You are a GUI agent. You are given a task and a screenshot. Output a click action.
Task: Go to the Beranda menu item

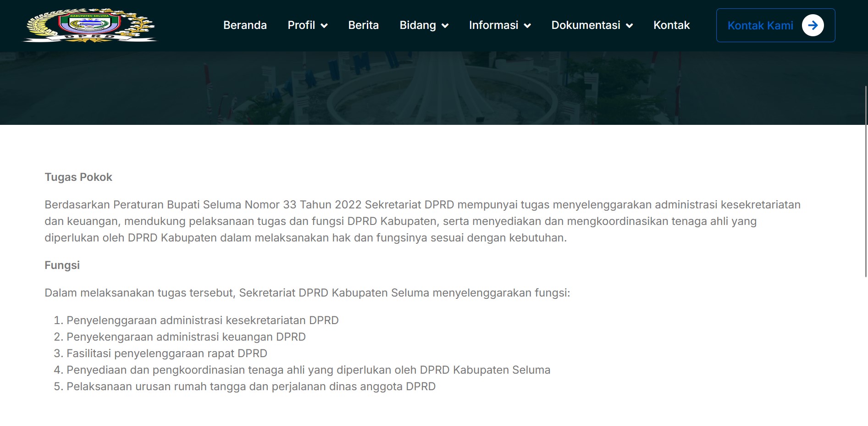(245, 25)
